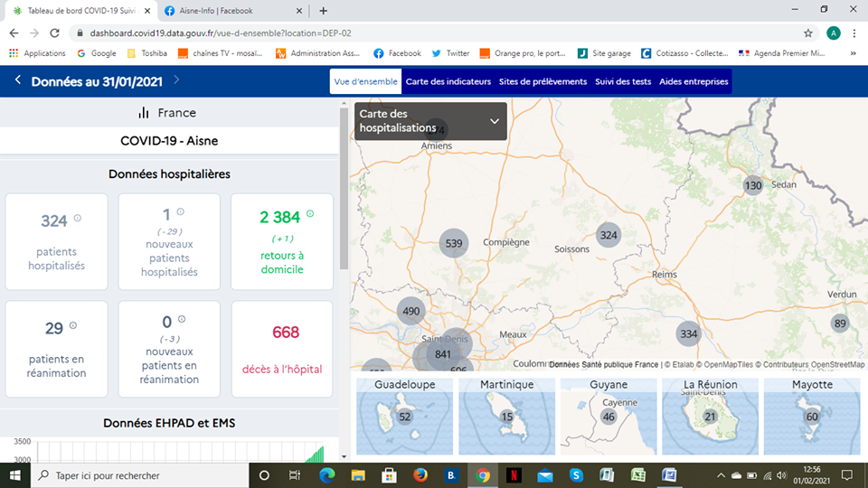Open the Twitter bookmark in bookmarks bar
The image size is (868, 488).
(x=450, y=53)
